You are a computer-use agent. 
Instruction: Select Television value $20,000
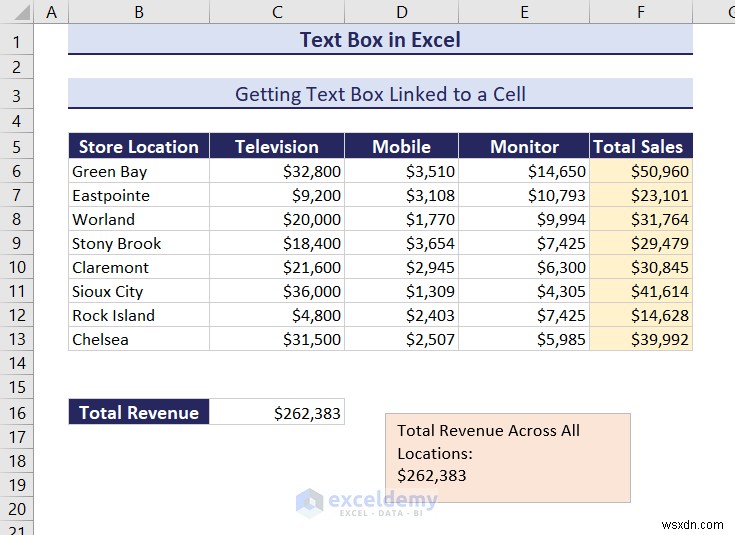coord(277,219)
